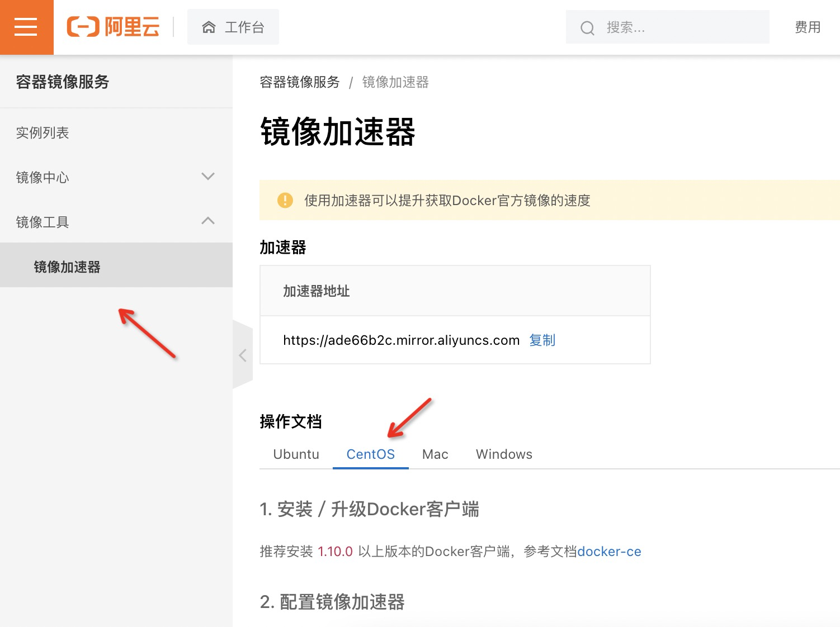
Task: Open the 工作台 workbench button
Action: [x=233, y=27]
